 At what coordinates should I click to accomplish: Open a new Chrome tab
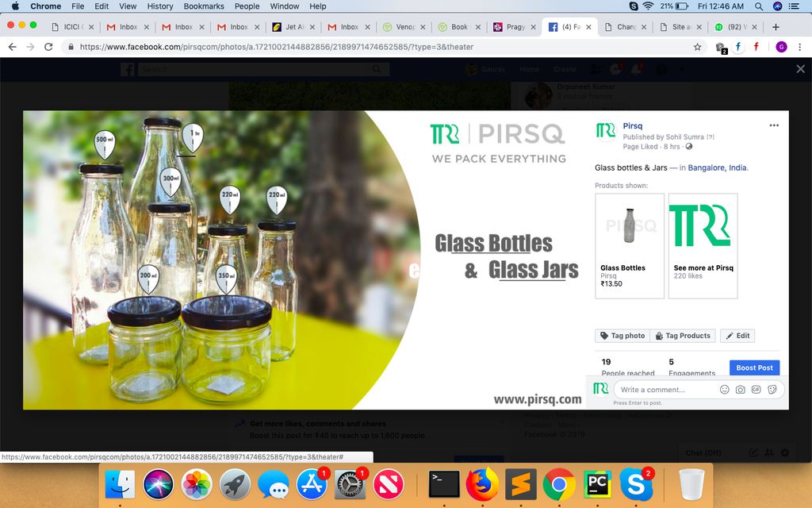pos(776,27)
